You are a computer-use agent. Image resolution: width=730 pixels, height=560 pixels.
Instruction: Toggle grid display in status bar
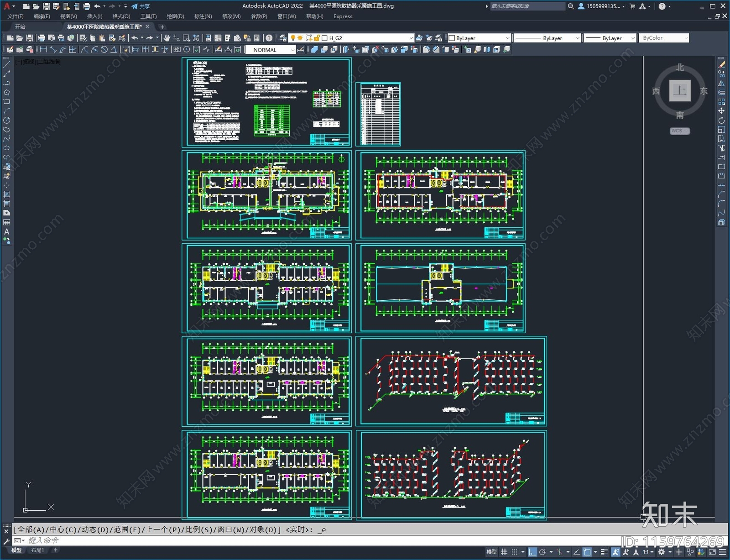(x=504, y=552)
